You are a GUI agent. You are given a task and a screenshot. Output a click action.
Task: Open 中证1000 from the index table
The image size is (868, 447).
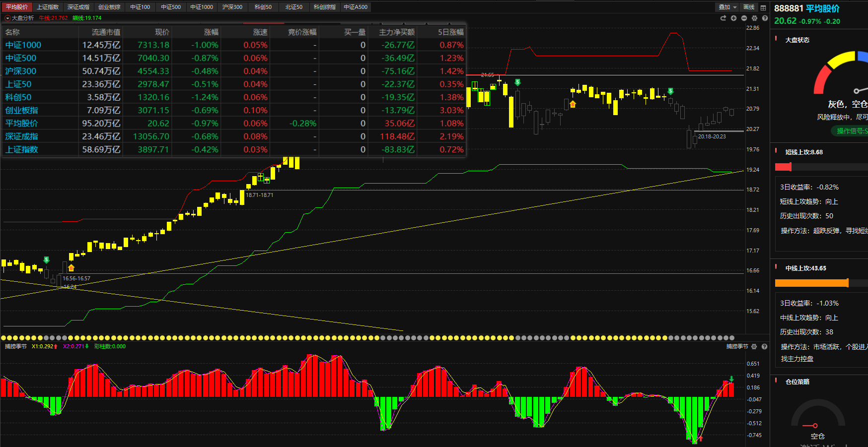(x=23, y=45)
